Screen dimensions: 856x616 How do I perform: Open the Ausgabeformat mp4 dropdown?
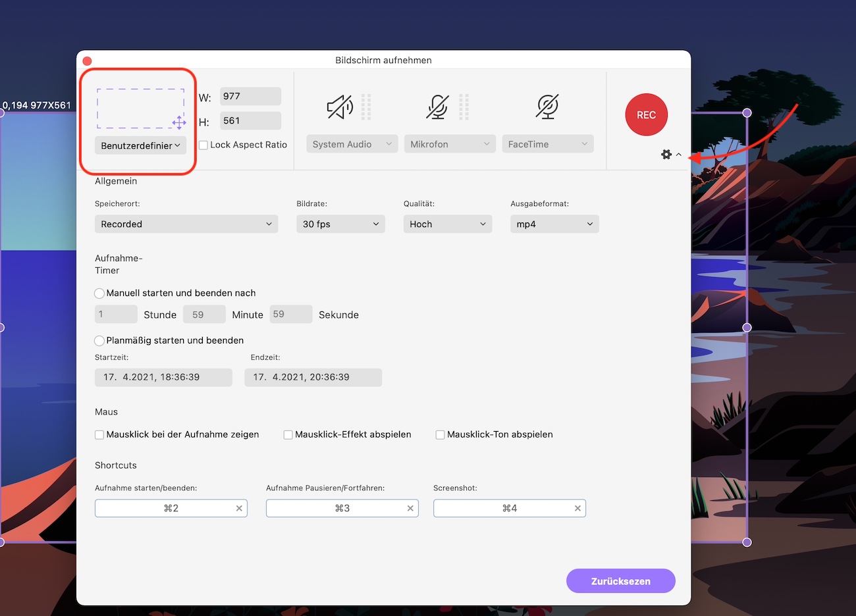point(554,224)
